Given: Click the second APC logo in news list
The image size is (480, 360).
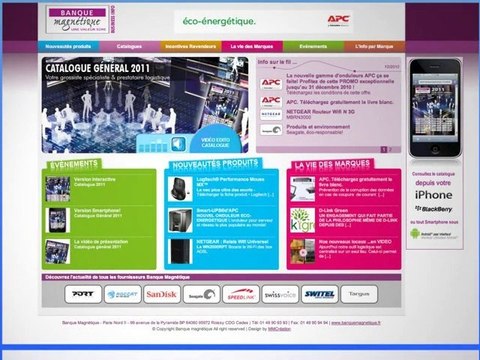Looking at the screenshot, I should click(271, 101).
